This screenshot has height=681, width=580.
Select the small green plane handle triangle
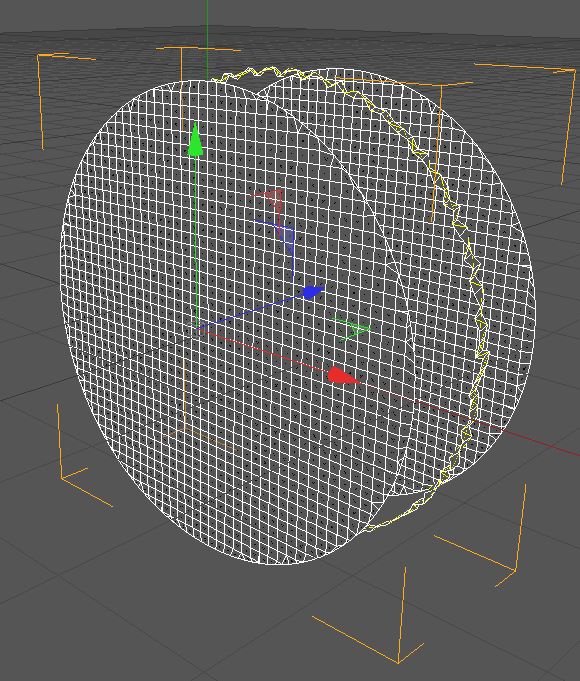pos(353,329)
